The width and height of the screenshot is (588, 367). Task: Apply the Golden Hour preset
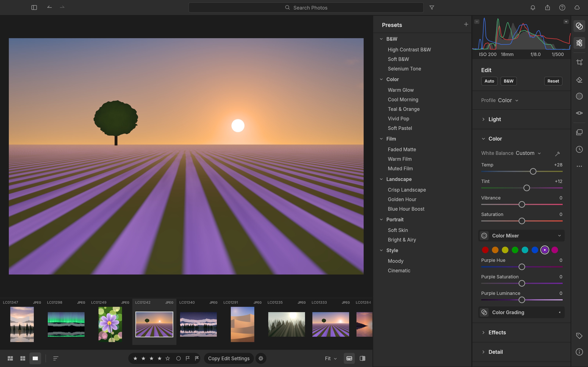click(402, 199)
